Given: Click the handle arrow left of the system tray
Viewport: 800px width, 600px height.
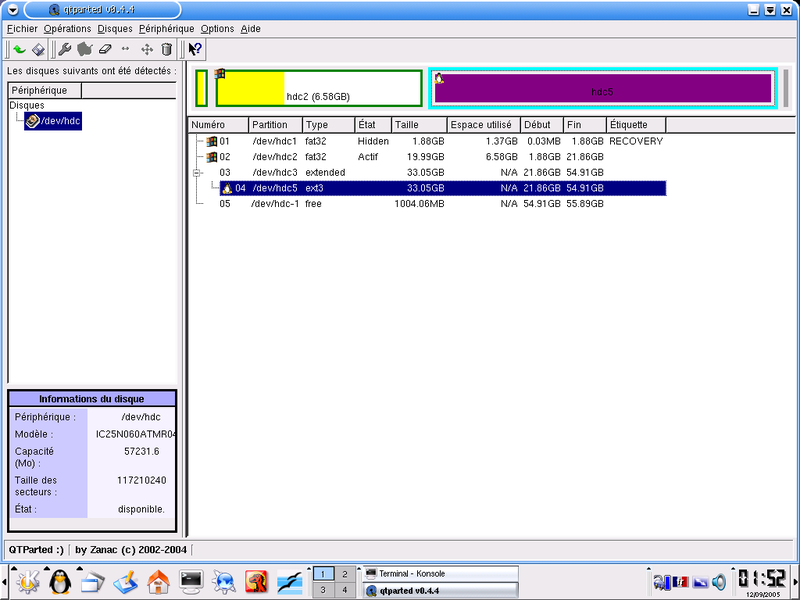Looking at the screenshot, I should [648, 568].
